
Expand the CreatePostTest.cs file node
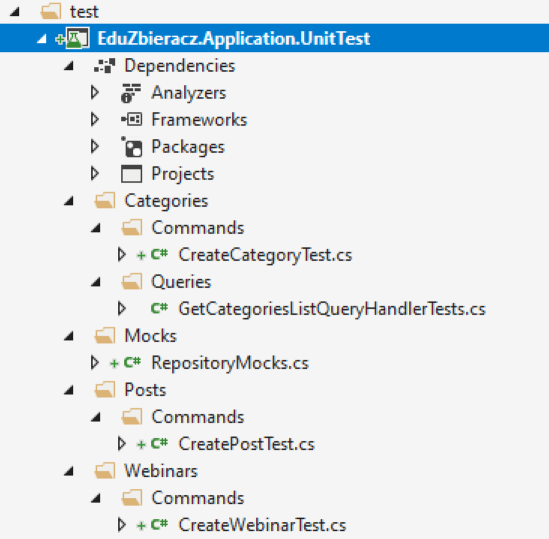(x=121, y=444)
